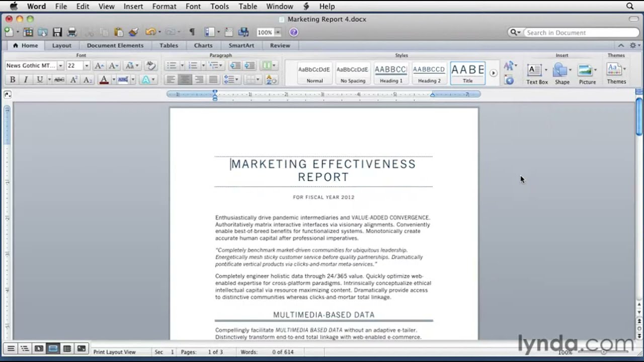Viewport: 644px width, 362px height.
Task: Apply Subscript formatting
Action: tap(88, 79)
